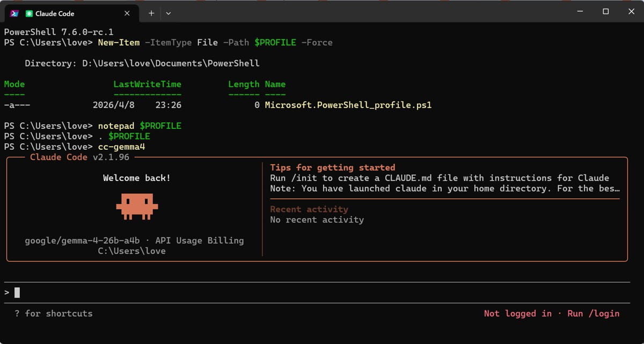This screenshot has height=344, width=644.
Task: Click 'New-Item' command text
Action: pos(119,42)
